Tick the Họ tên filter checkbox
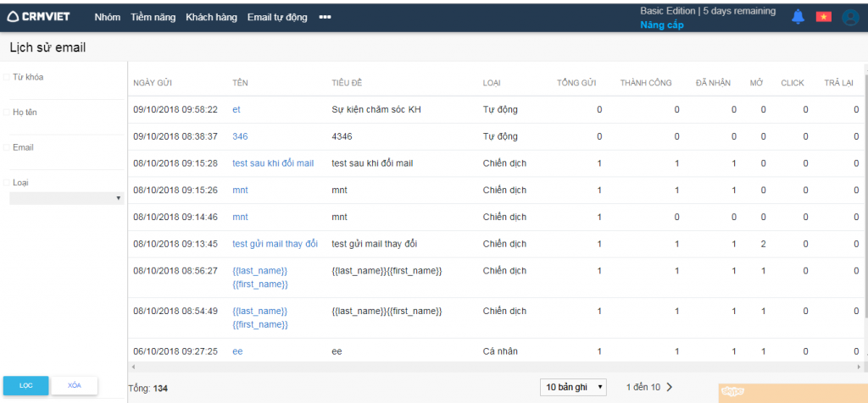 point(7,112)
